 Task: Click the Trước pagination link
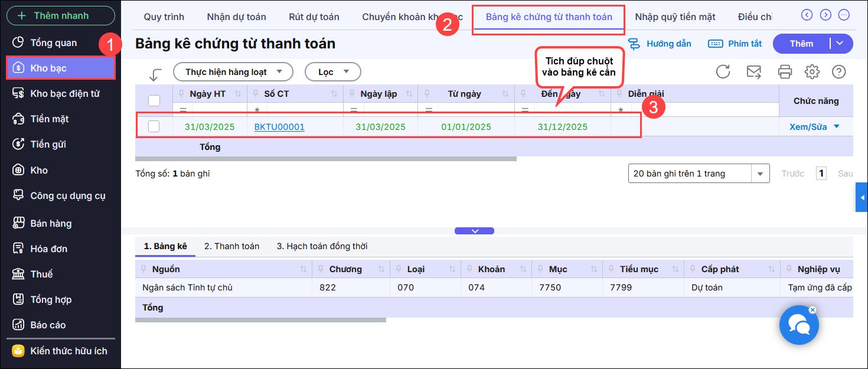coord(793,174)
